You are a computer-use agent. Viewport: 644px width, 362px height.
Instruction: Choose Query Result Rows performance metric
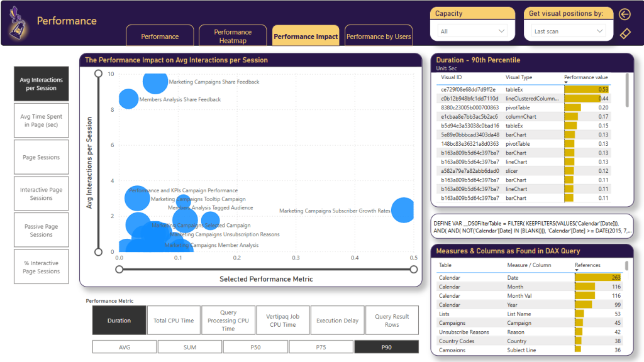point(392,320)
